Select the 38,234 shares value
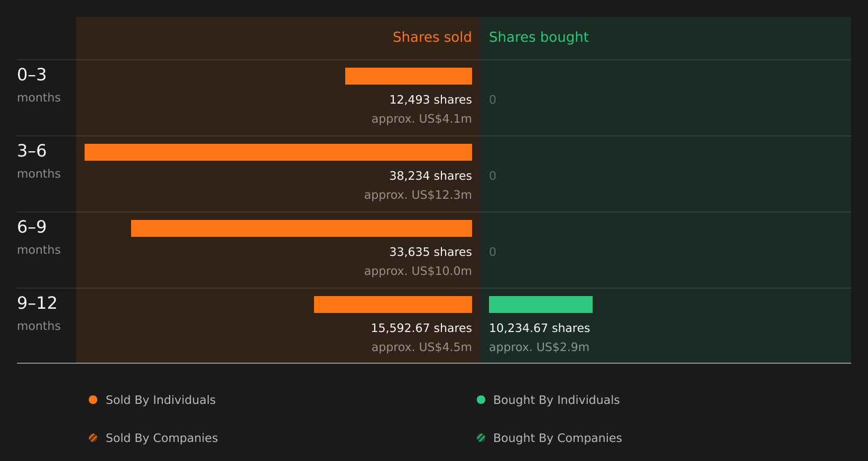This screenshot has width=868, height=461. tap(430, 176)
